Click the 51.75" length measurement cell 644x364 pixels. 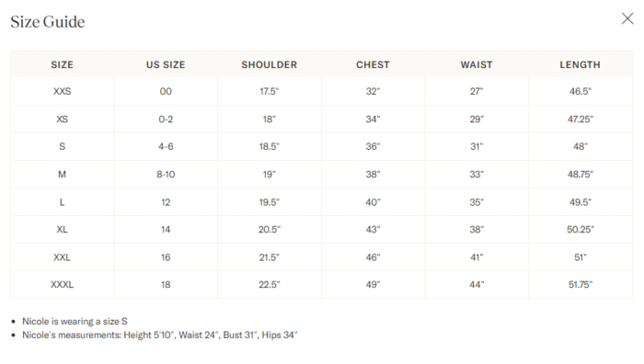(x=580, y=284)
